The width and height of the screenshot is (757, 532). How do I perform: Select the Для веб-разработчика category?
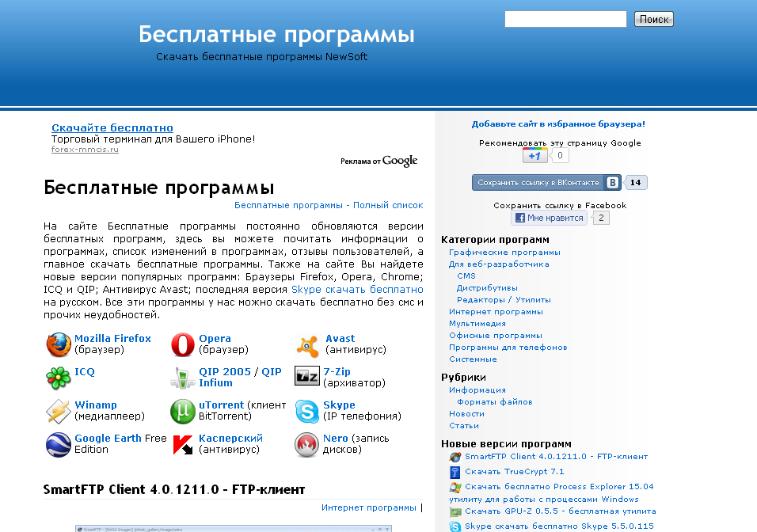pyautogui.click(x=499, y=264)
